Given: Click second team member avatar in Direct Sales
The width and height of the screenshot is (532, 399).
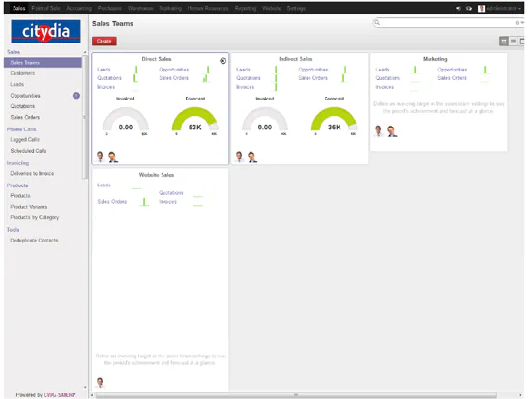Looking at the screenshot, I should tap(112, 157).
